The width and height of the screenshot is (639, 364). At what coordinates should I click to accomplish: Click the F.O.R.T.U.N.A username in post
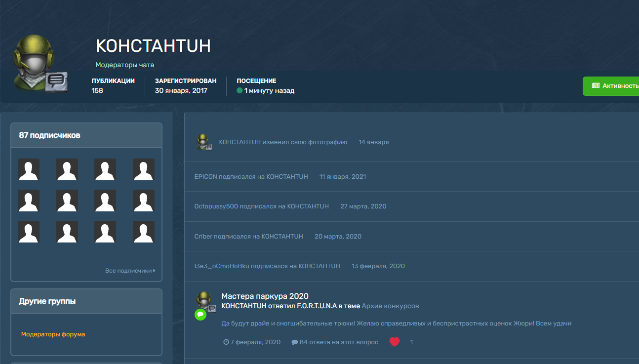pyautogui.click(x=317, y=306)
